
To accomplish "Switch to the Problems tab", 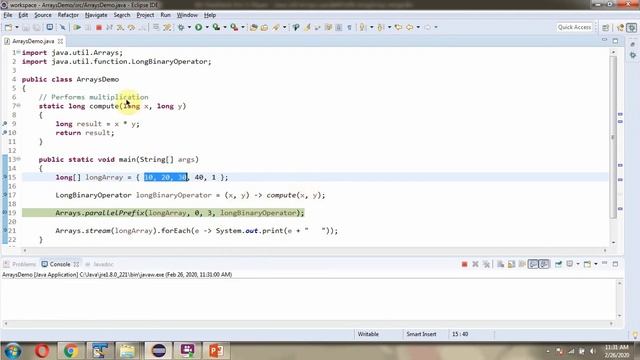I will (x=20, y=264).
